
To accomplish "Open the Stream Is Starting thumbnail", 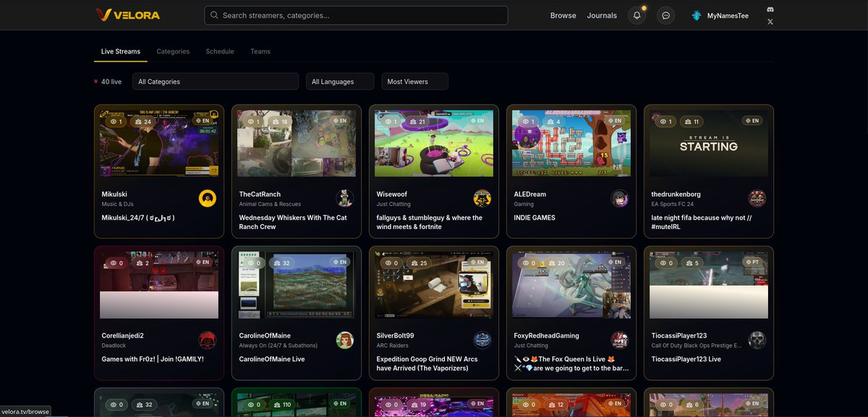I will coord(709,143).
